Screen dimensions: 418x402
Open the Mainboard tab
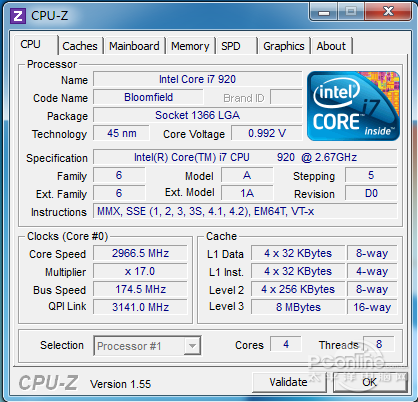pos(134,46)
